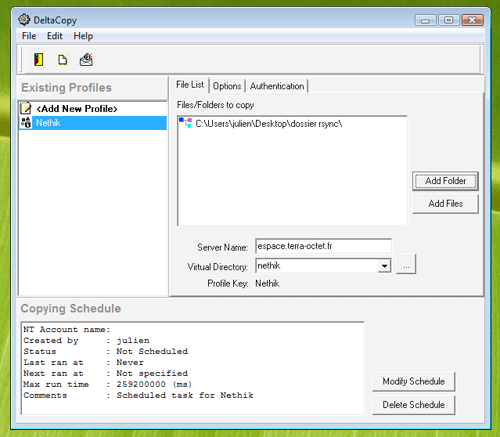500x437 pixels.
Task: Open the Edit menu
Action: pos(54,36)
